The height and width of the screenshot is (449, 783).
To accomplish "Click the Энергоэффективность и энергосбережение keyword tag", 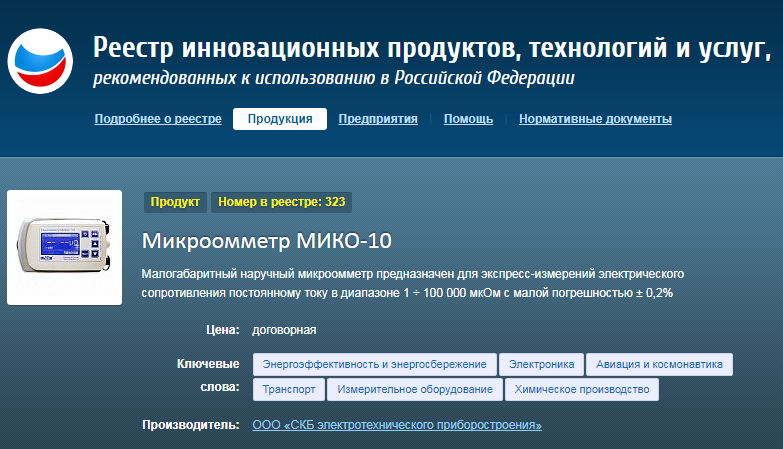I will point(375,364).
